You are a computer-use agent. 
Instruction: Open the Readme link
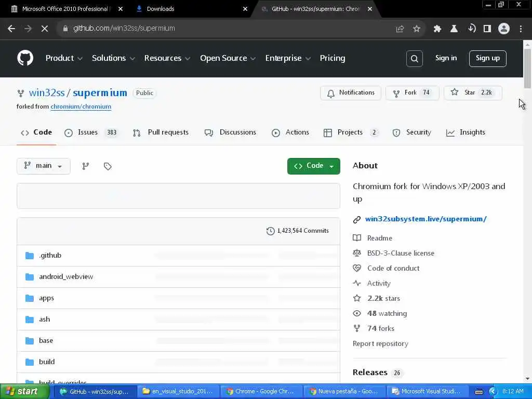point(379,238)
